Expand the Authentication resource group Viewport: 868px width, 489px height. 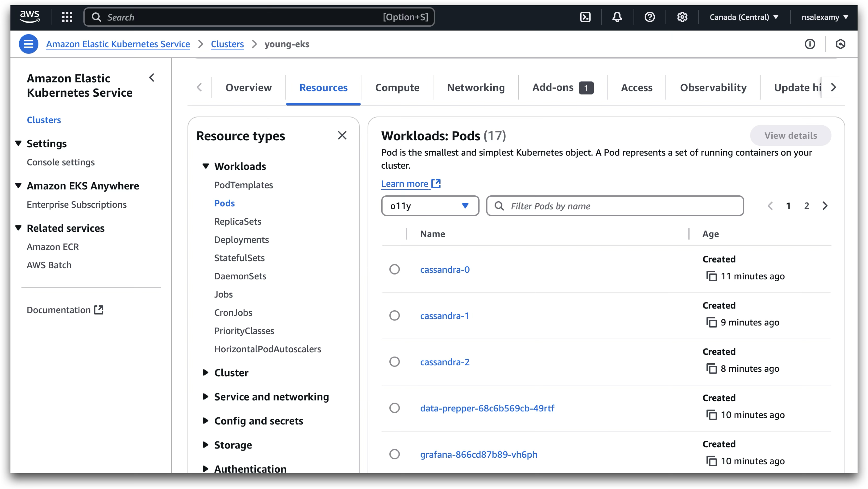click(206, 469)
